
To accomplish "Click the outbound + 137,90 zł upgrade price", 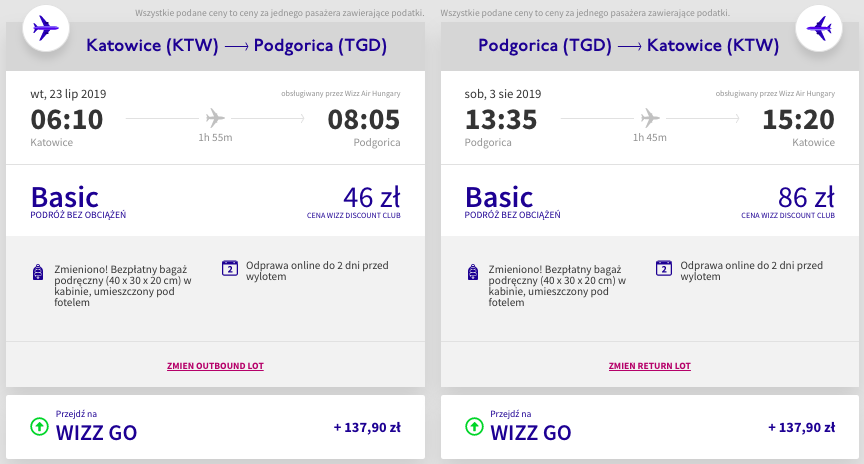I will coord(367,427).
